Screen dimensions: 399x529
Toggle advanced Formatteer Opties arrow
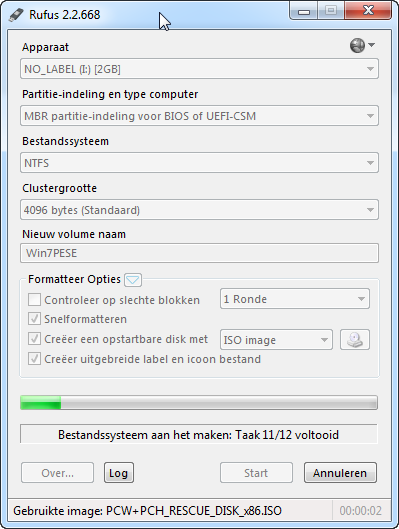[x=133, y=280]
